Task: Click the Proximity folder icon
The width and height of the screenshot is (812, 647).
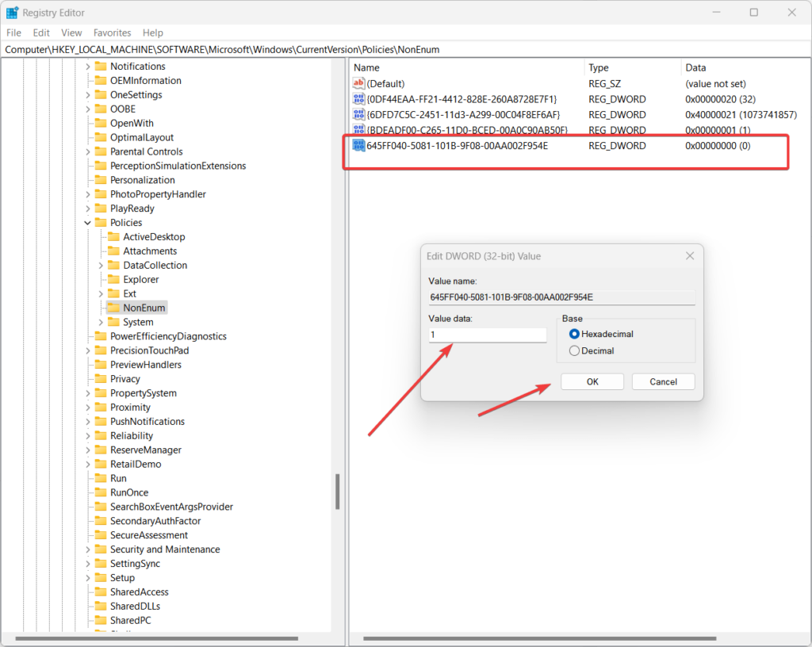Action: point(101,407)
